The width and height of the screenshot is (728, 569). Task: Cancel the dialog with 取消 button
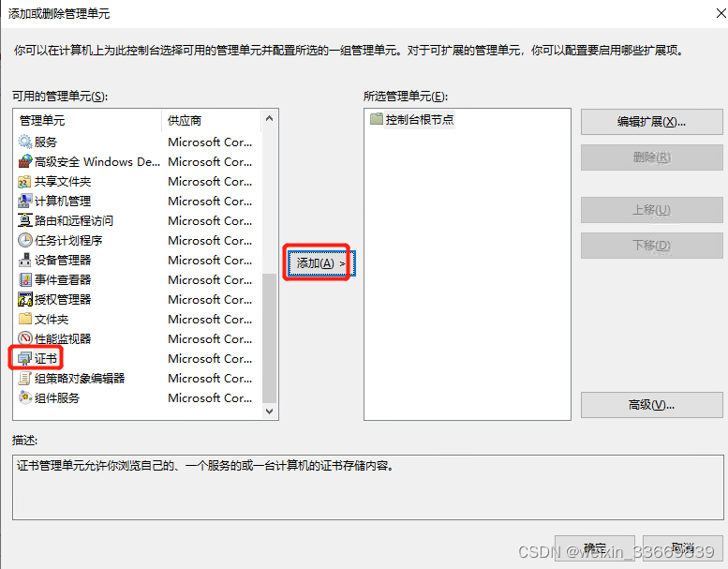682,548
